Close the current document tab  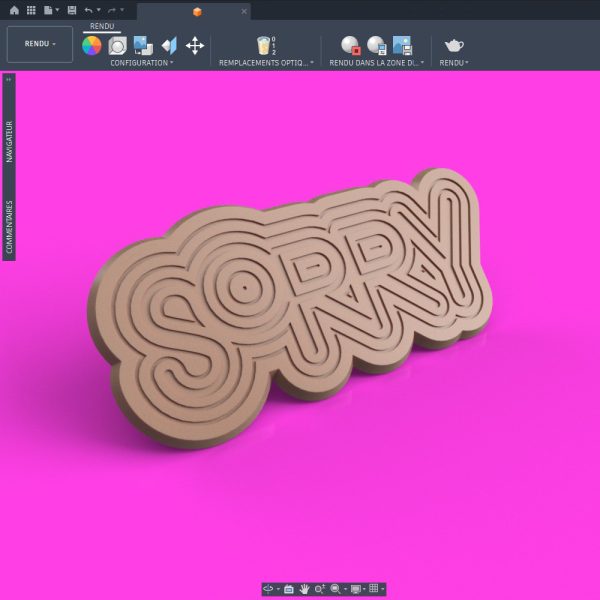coord(244,12)
